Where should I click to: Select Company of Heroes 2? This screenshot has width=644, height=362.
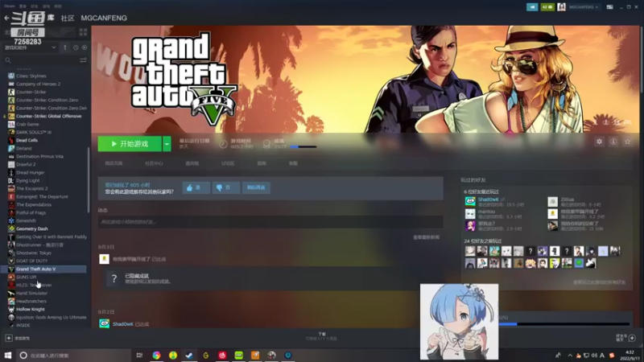coord(38,84)
